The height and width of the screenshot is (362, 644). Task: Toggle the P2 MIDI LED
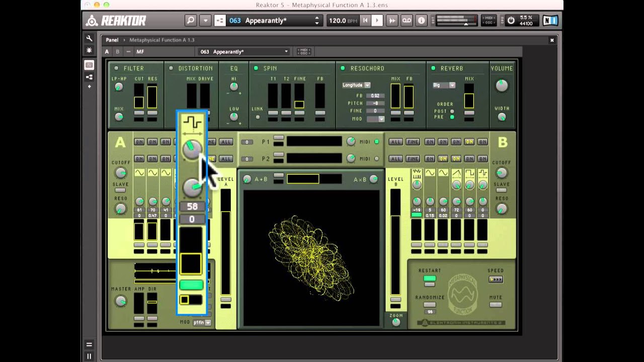tap(376, 159)
